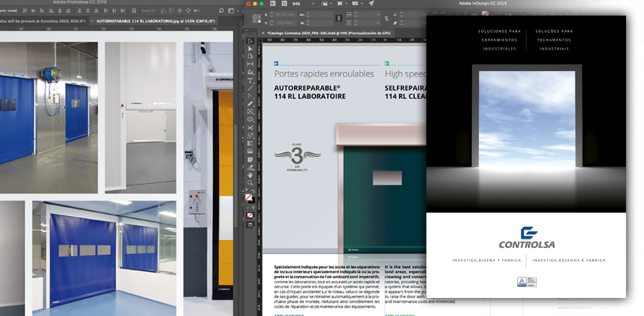Click Photoshop distribute left edges button
The width and height of the screenshot is (644, 316).
106,11
